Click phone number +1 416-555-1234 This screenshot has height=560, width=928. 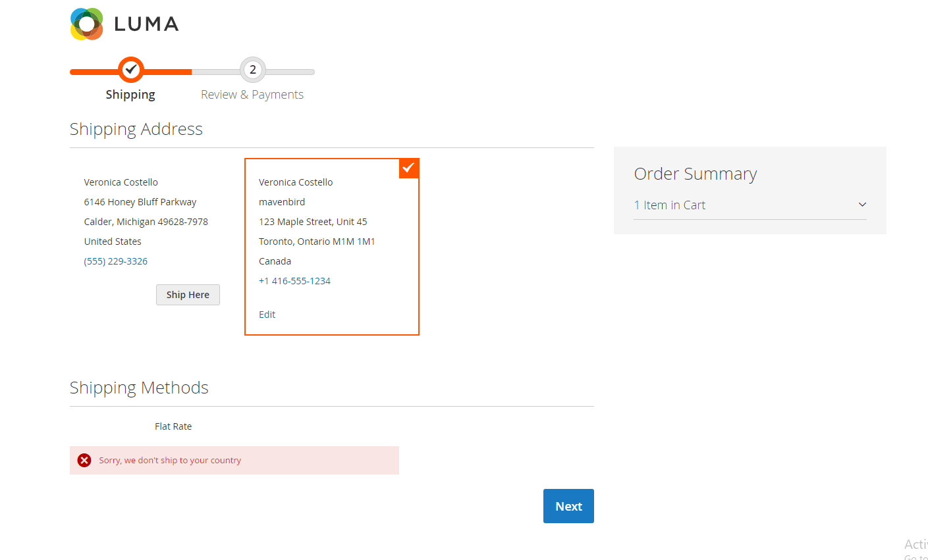coord(294,281)
